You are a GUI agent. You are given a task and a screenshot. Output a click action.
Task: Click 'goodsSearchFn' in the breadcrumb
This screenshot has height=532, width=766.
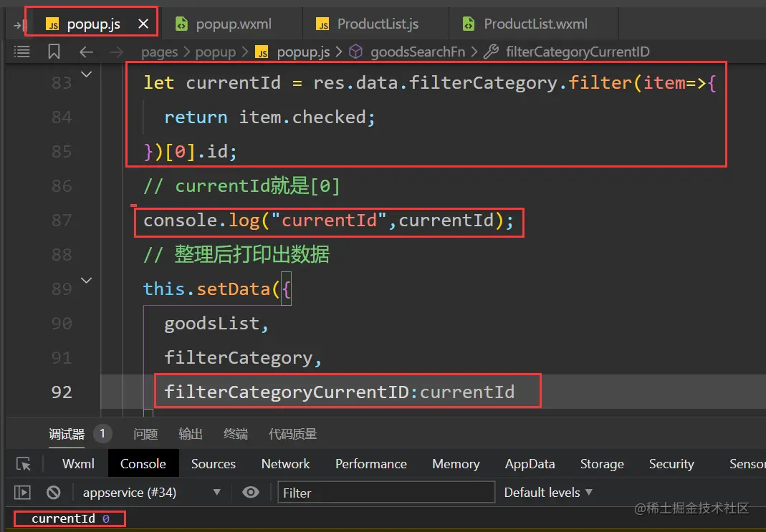click(x=418, y=52)
